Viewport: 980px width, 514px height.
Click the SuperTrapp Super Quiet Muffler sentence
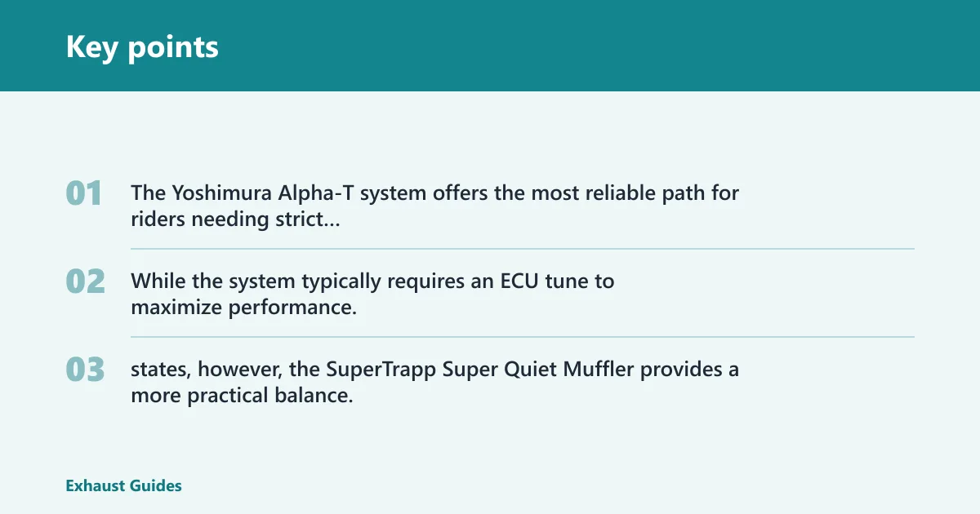tap(434, 382)
